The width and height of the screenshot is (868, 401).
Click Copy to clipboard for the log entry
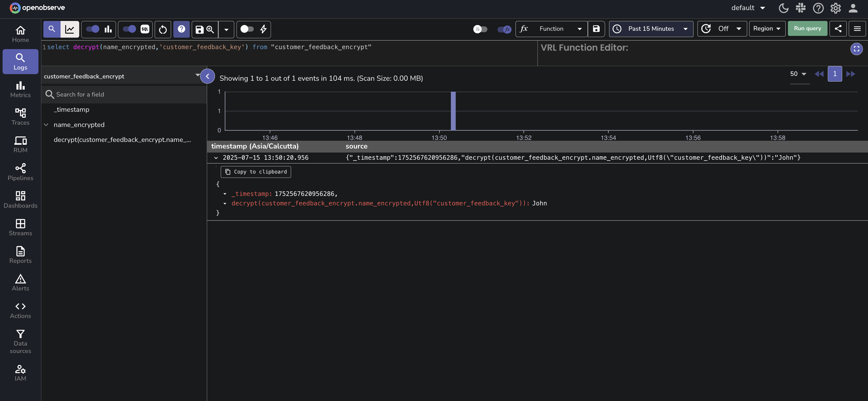click(x=255, y=172)
